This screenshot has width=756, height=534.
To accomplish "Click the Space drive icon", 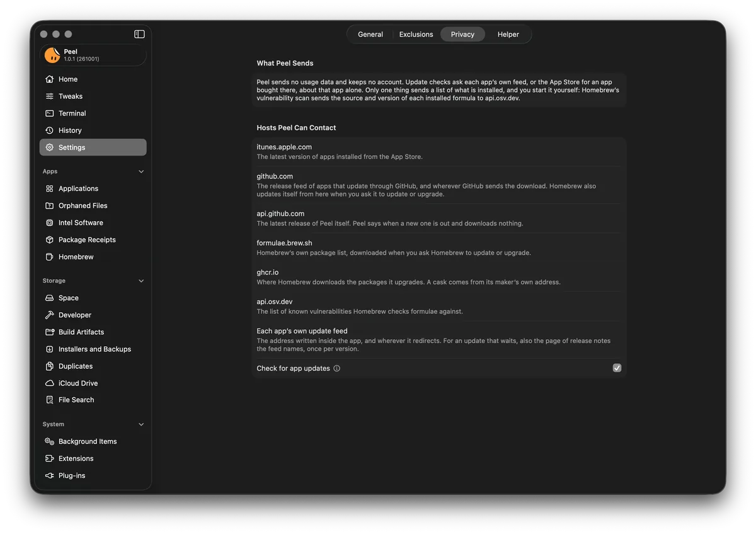I will 50,298.
